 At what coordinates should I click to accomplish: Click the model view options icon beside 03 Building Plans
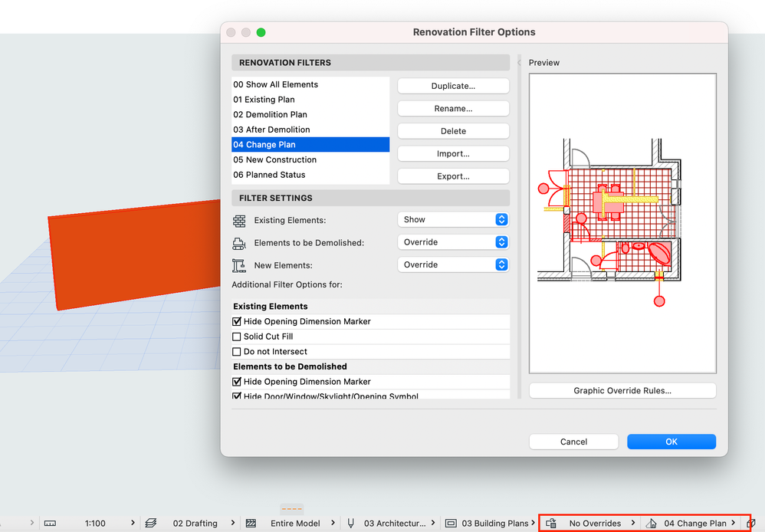451,524
